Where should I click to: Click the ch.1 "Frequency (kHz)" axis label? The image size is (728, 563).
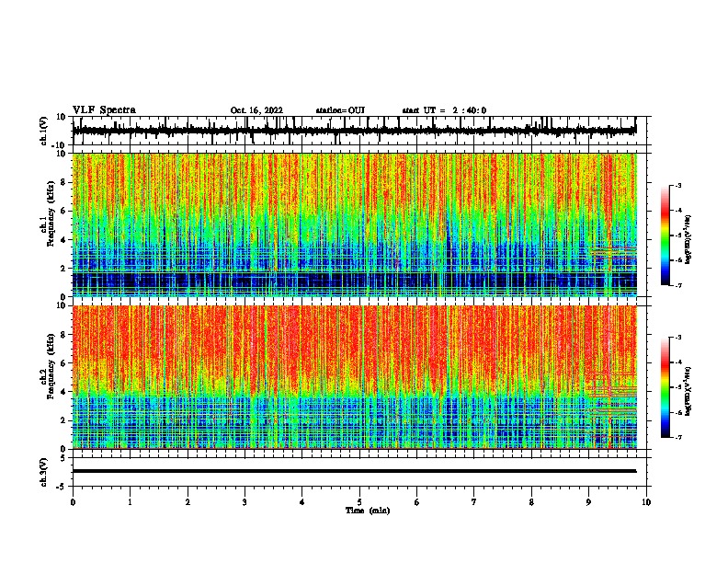point(51,214)
